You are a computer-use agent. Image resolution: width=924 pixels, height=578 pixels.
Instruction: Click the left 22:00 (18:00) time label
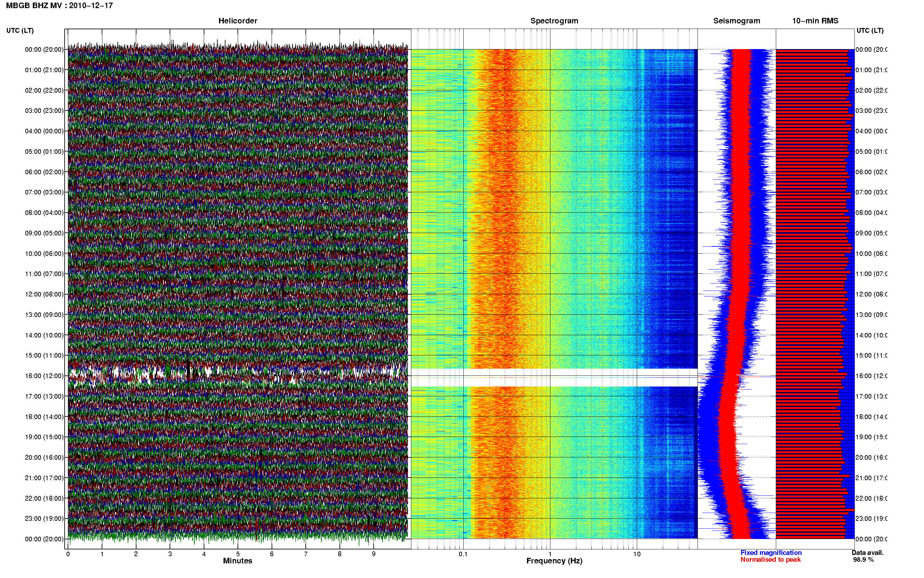pyautogui.click(x=44, y=498)
